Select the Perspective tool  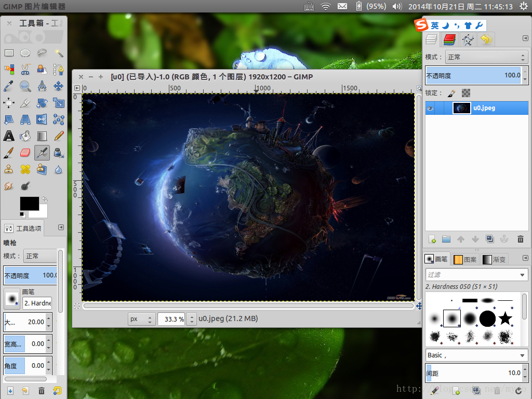(25, 119)
